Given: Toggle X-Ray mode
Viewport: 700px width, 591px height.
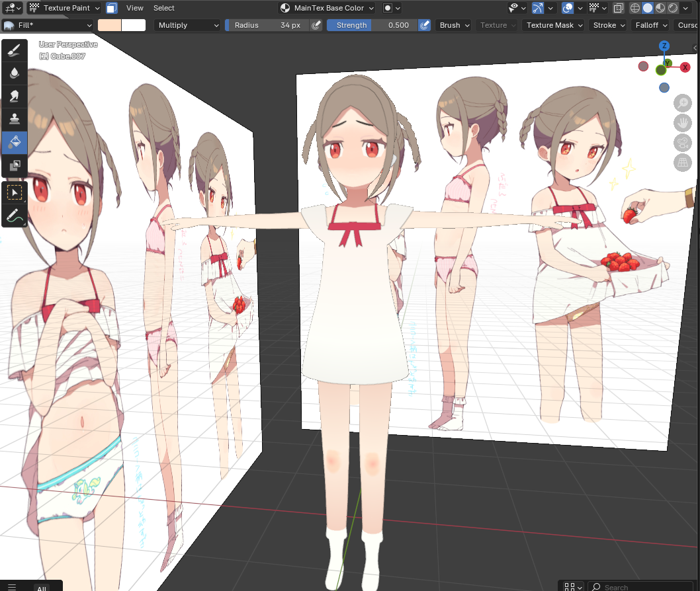Looking at the screenshot, I should click(x=619, y=8).
